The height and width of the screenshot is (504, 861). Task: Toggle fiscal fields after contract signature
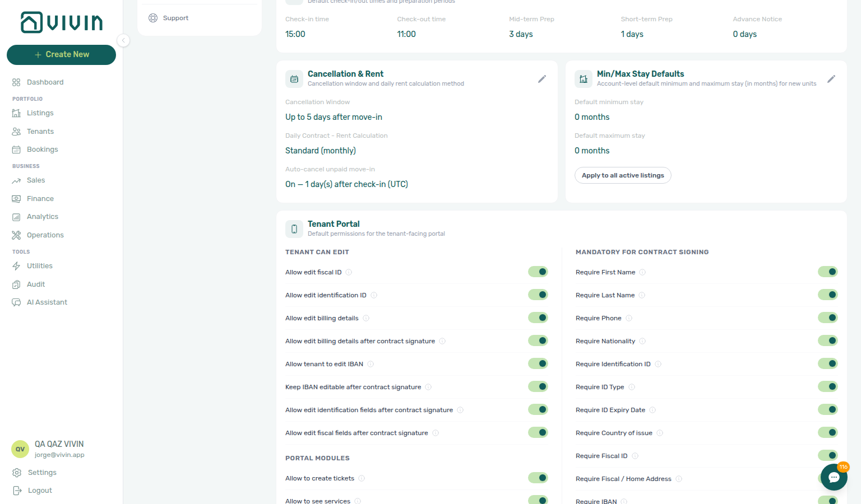[x=538, y=433]
